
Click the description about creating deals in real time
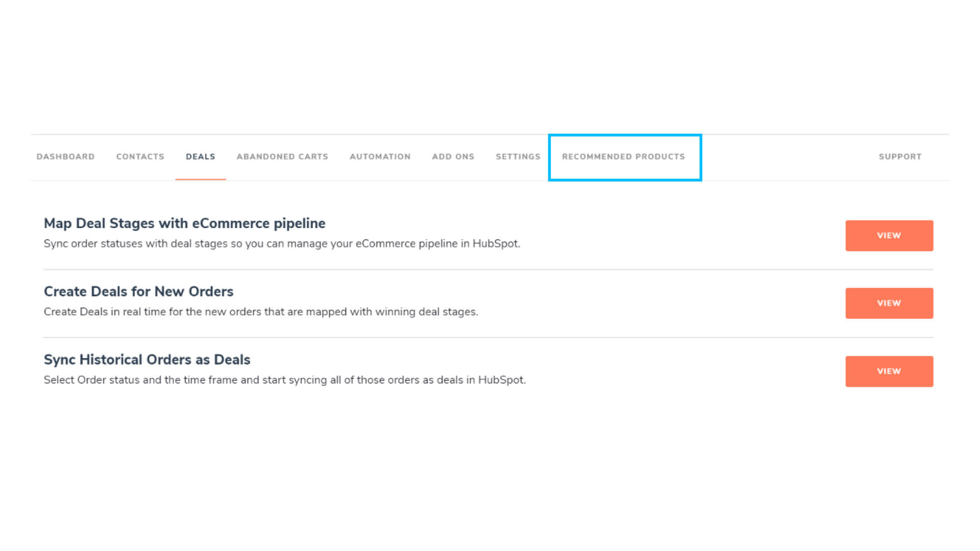click(261, 312)
